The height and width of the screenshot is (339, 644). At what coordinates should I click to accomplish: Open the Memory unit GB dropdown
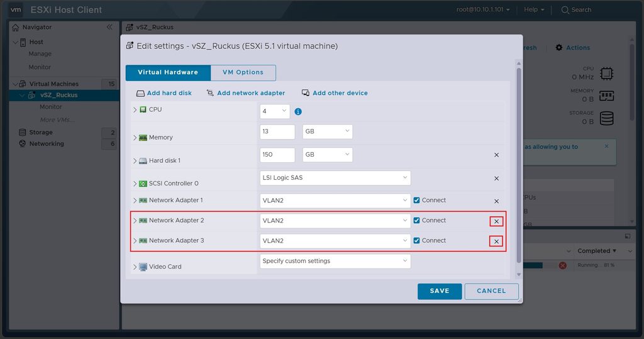click(x=327, y=131)
